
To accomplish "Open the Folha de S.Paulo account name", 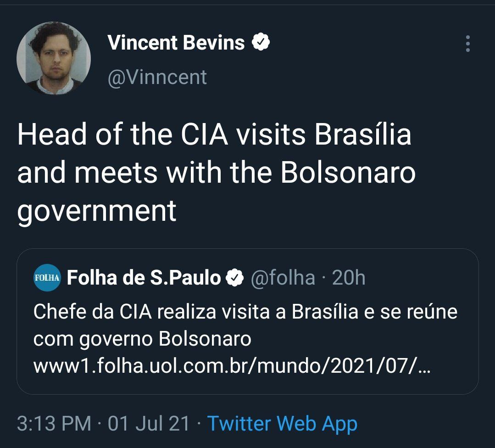I will (144, 278).
